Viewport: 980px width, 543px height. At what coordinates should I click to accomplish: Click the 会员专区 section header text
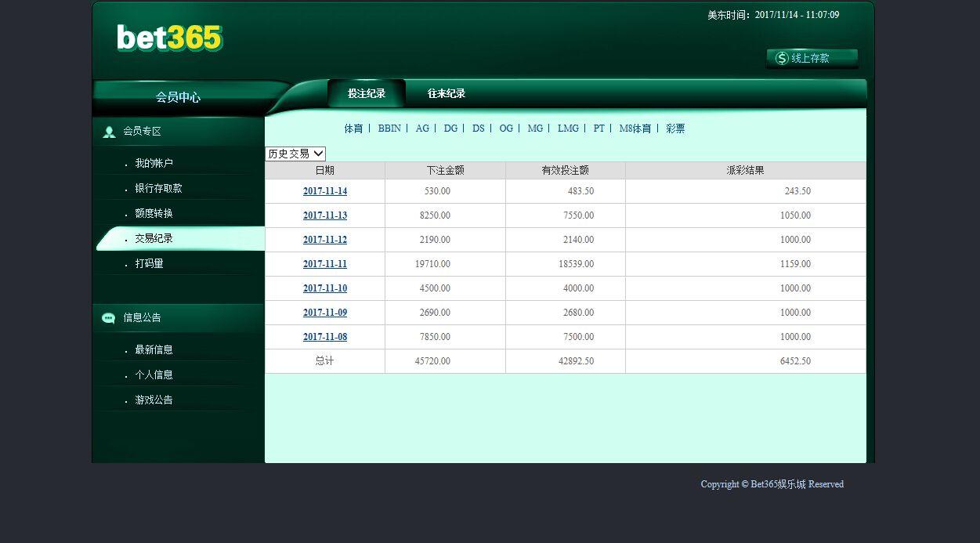pos(142,132)
